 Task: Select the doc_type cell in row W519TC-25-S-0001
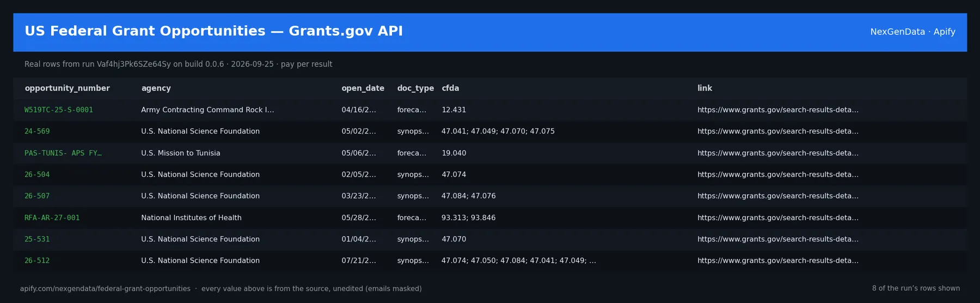pyautogui.click(x=412, y=110)
